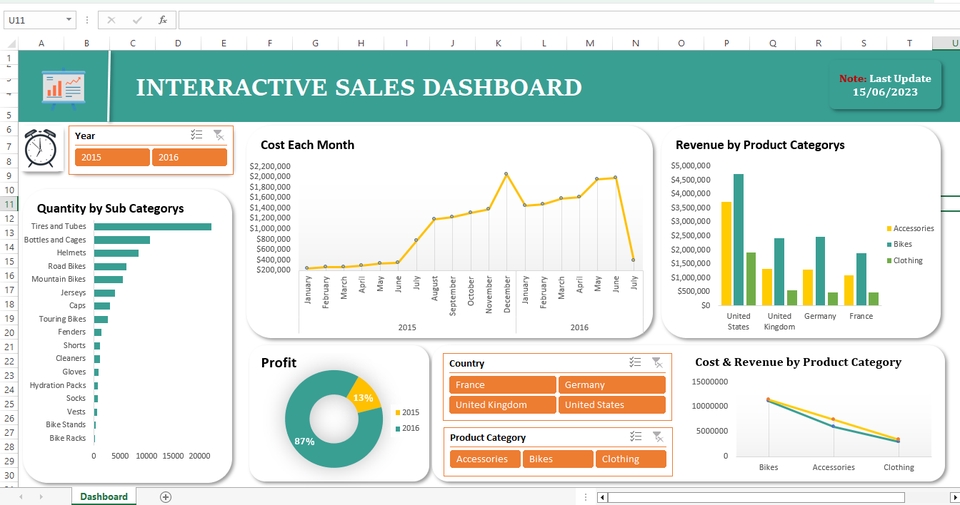Click Clothing legend color in revenue chart
This screenshot has width=960, height=505.
[889, 261]
